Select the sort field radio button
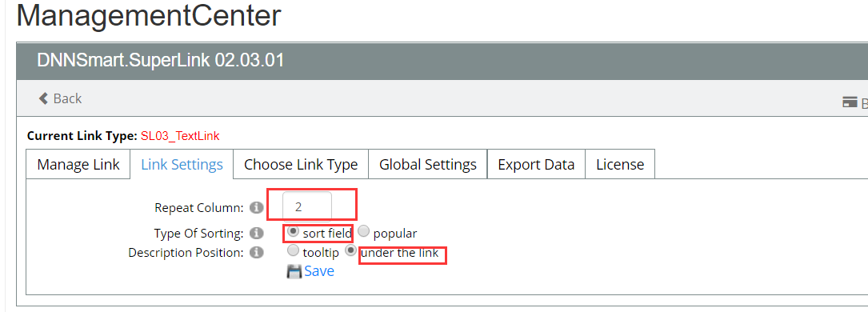This screenshot has width=868, height=312. [x=294, y=231]
